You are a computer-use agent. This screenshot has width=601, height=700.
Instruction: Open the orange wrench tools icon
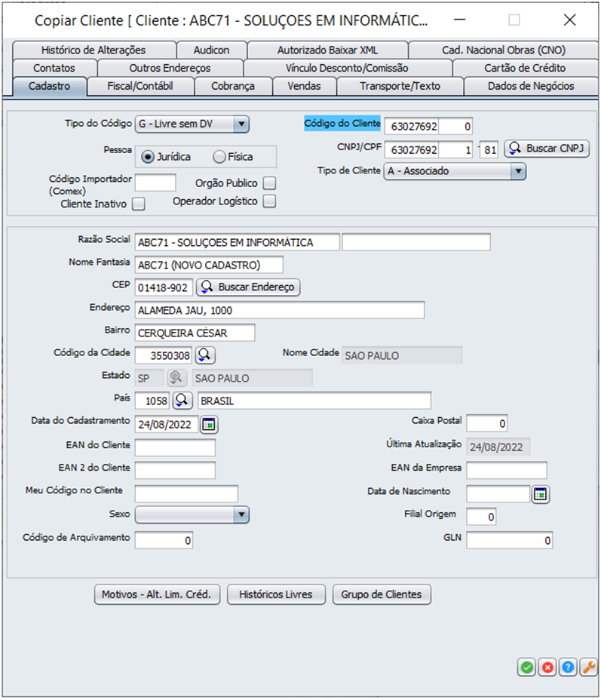[x=588, y=668]
